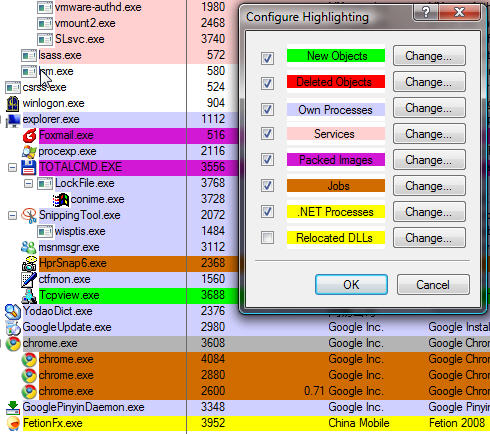Uncheck the Deleted Objects checkbox

267,83
